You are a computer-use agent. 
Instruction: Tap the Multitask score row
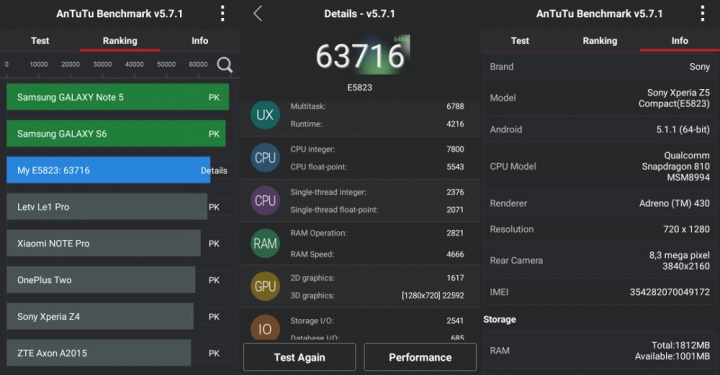377,106
